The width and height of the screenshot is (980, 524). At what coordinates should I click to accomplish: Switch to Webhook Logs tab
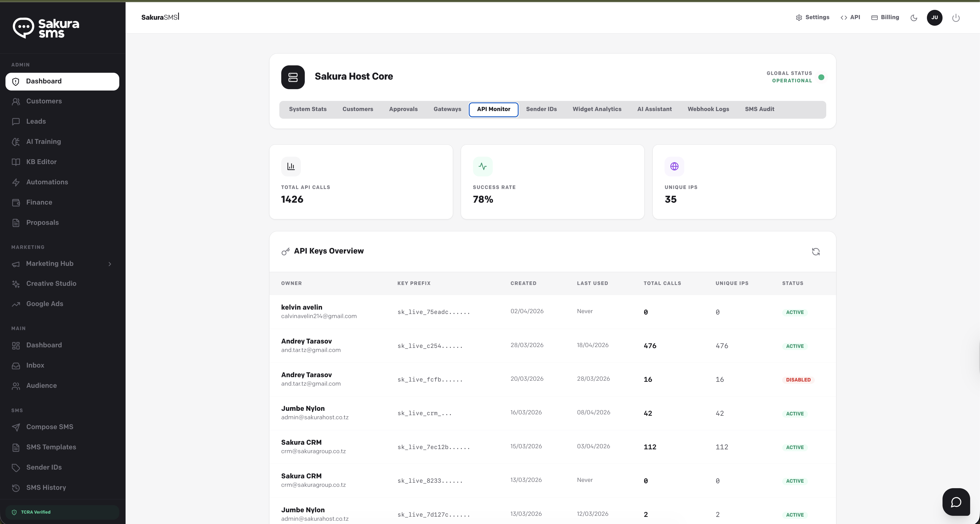[x=708, y=109]
